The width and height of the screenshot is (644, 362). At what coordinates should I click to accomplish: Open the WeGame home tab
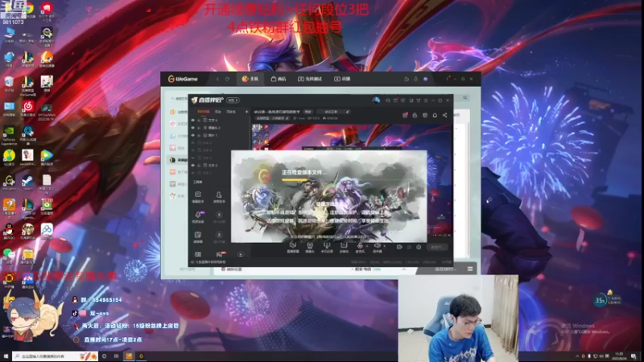[x=250, y=79]
